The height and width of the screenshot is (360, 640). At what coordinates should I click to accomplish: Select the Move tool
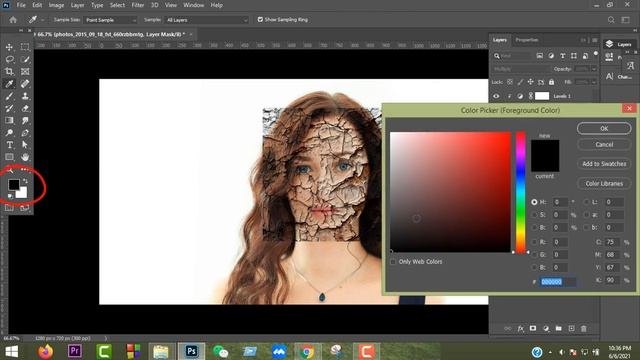coord(9,47)
